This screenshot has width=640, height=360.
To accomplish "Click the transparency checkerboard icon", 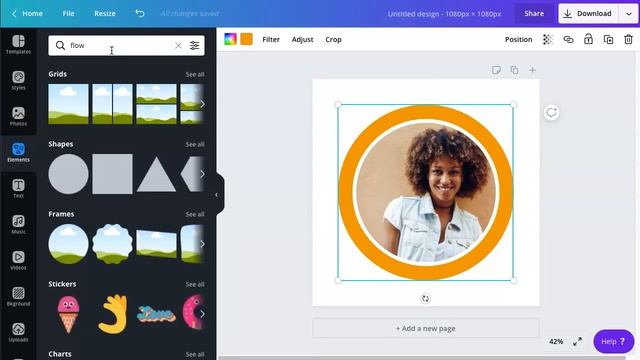I will click(548, 40).
